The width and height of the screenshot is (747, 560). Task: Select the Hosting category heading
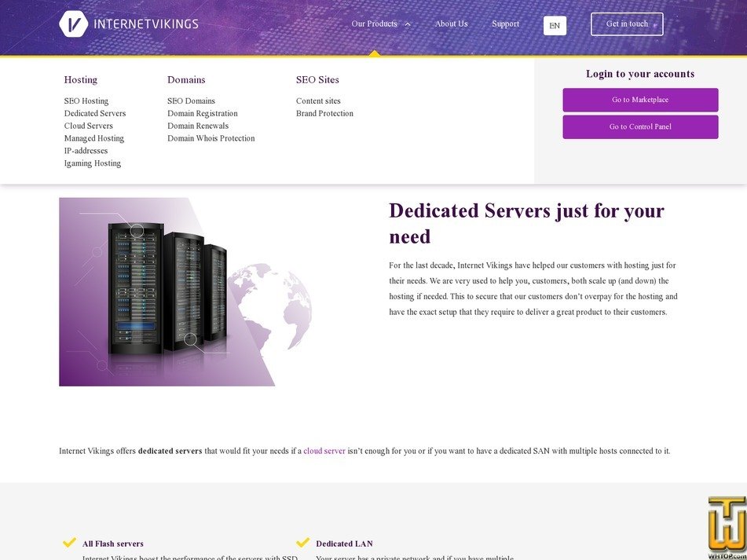(x=80, y=79)
